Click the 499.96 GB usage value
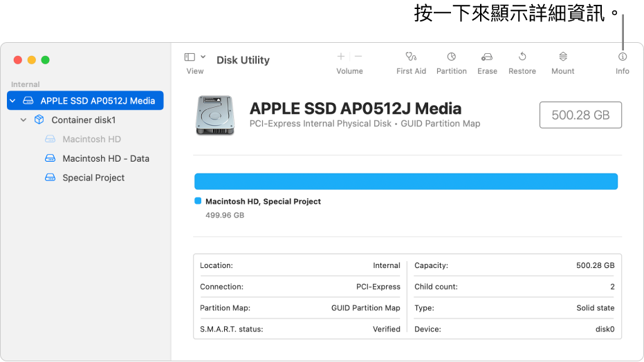Viewport: 644px width, 362px height. (x=225, y=216)
